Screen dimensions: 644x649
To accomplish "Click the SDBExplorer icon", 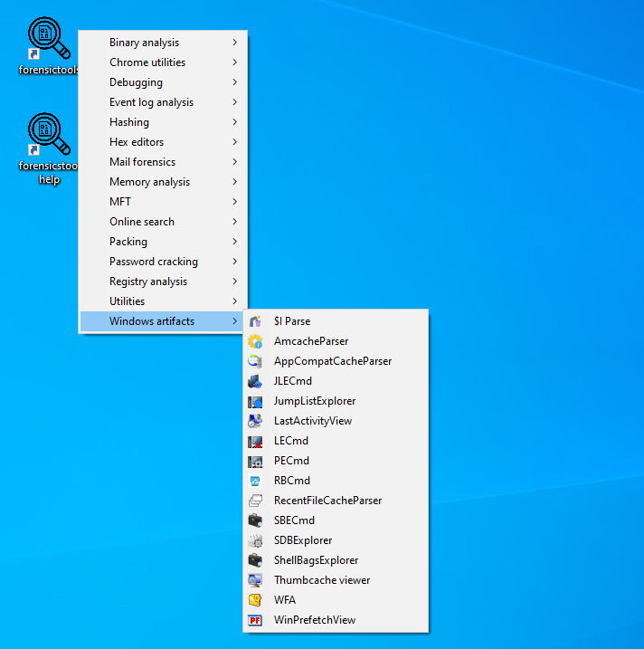I will (x=255, y=540).
